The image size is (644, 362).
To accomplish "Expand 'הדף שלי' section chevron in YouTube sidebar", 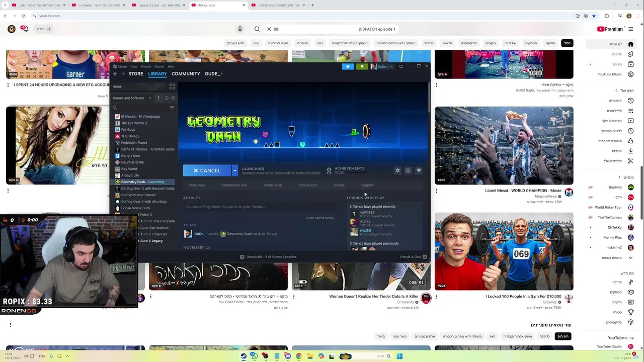I will [616, 90].
